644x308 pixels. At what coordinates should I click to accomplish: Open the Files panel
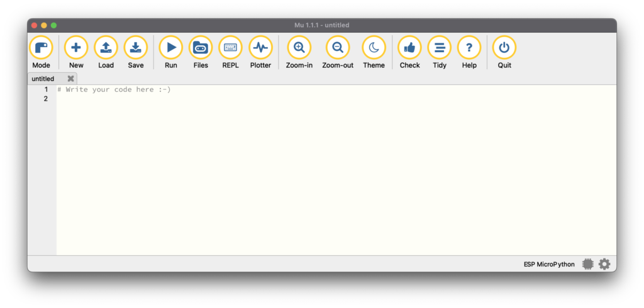[x=201, y=52]
